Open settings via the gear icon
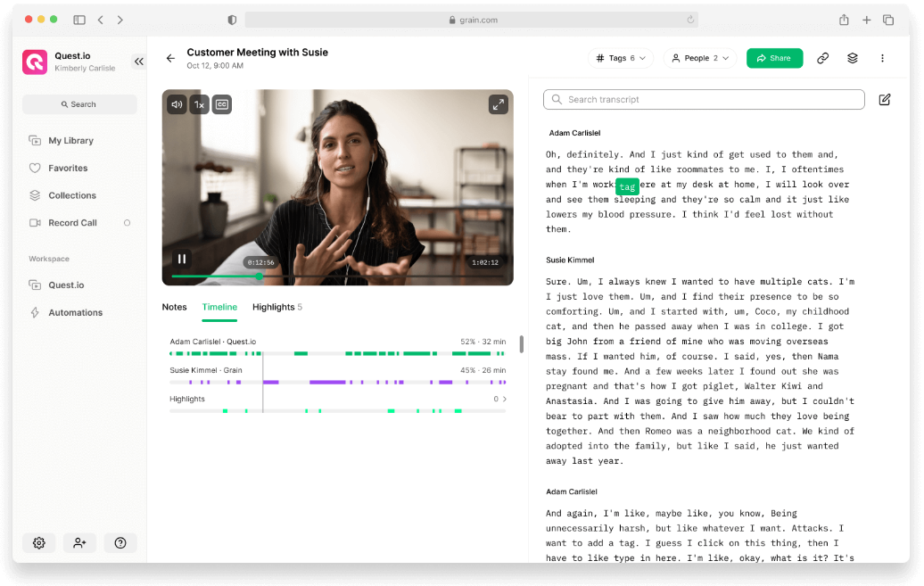 [39, 543]
